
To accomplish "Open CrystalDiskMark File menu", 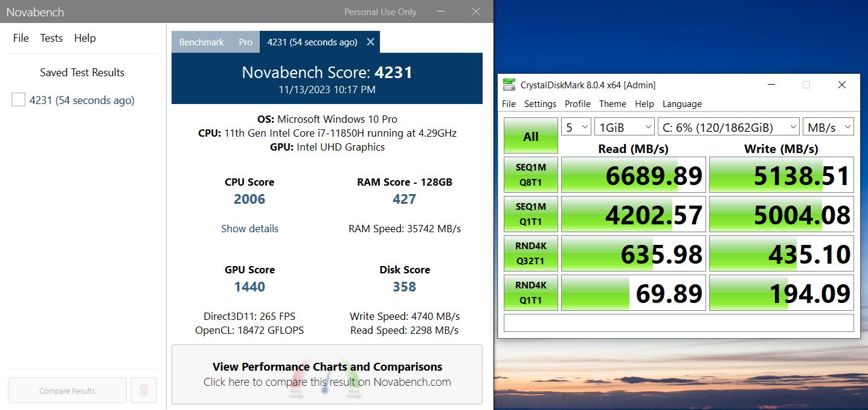I will [509, 104].
